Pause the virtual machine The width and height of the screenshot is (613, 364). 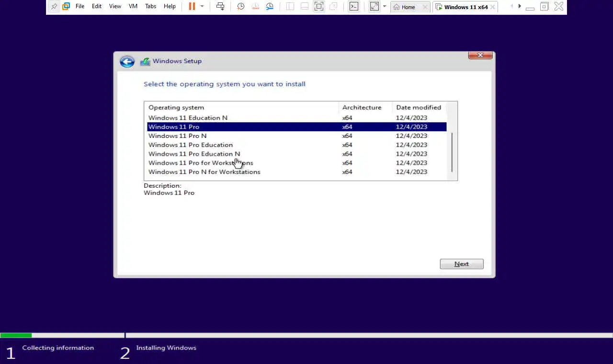point(192,7)
